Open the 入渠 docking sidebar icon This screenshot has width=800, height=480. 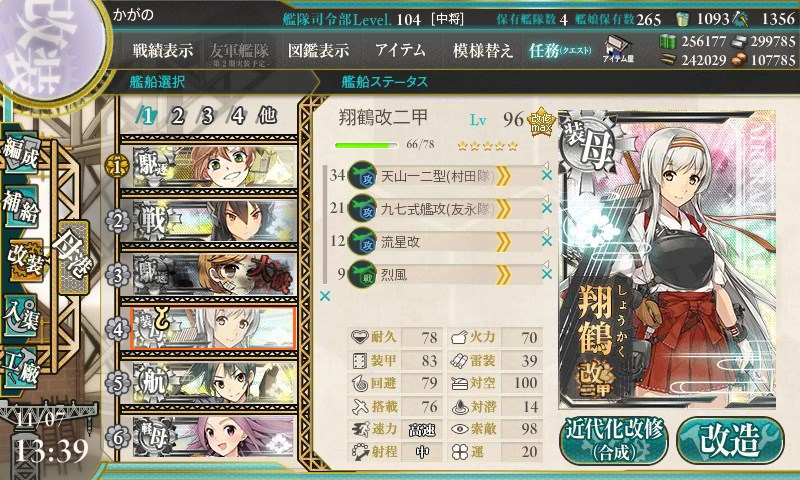click(x=21, y=316)
